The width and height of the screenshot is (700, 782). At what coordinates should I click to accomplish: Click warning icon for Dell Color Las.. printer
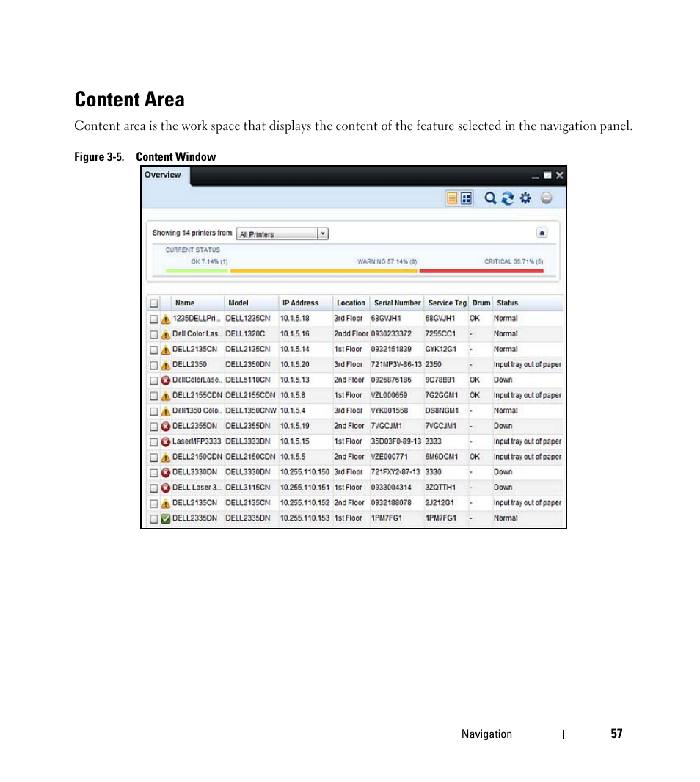[x=165, y=335]
